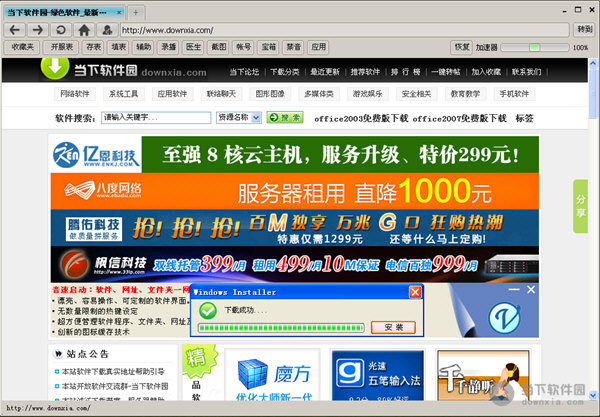Select the 图形图像 category
Image resolution: width=600 pixels, height=417 pixels.
pos(270,94)
